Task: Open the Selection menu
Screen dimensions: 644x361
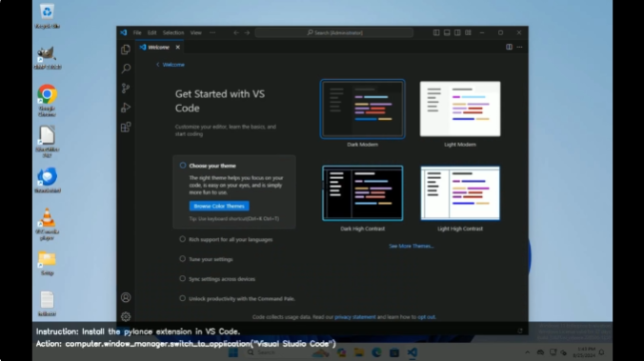Action: coord(173,32)
